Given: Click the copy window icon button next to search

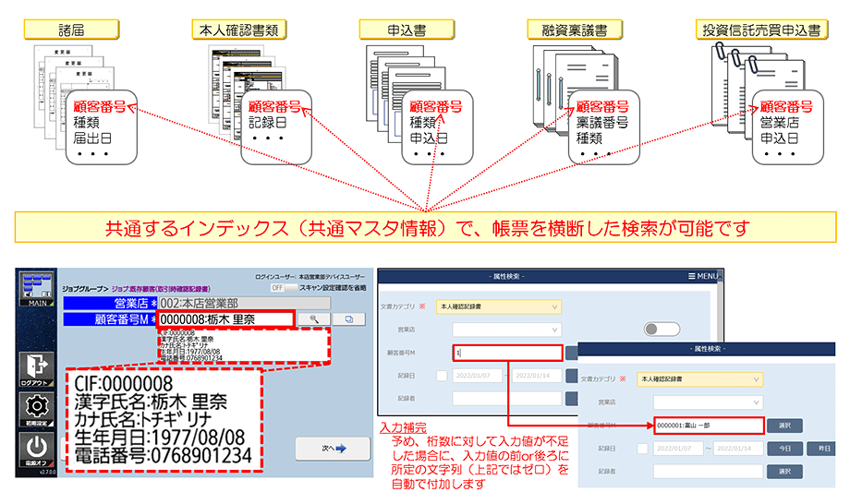Looking at the screenshot, I should (x=349, y=318).
